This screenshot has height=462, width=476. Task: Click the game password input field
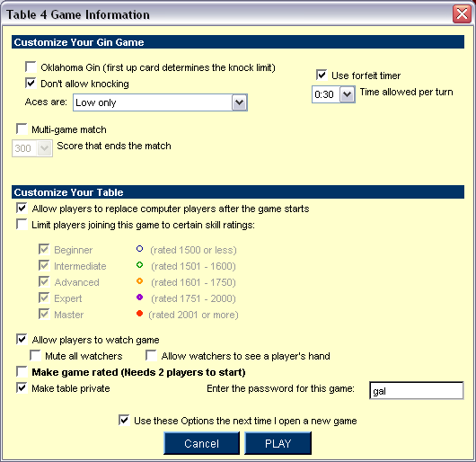(416, 390)
